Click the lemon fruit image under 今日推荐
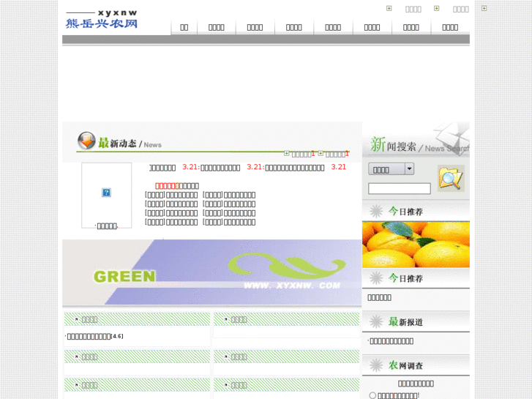 pyautogui.click(x=416, y=244)
